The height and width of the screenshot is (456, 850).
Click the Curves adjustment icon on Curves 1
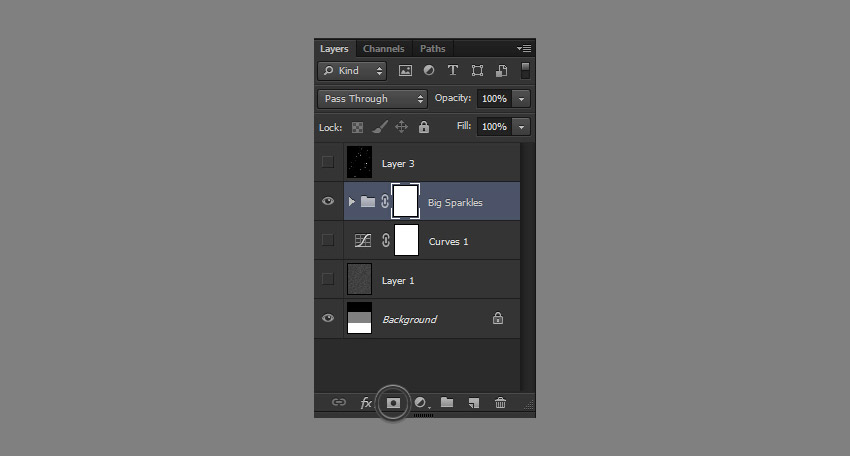click(x=363, y=240)
